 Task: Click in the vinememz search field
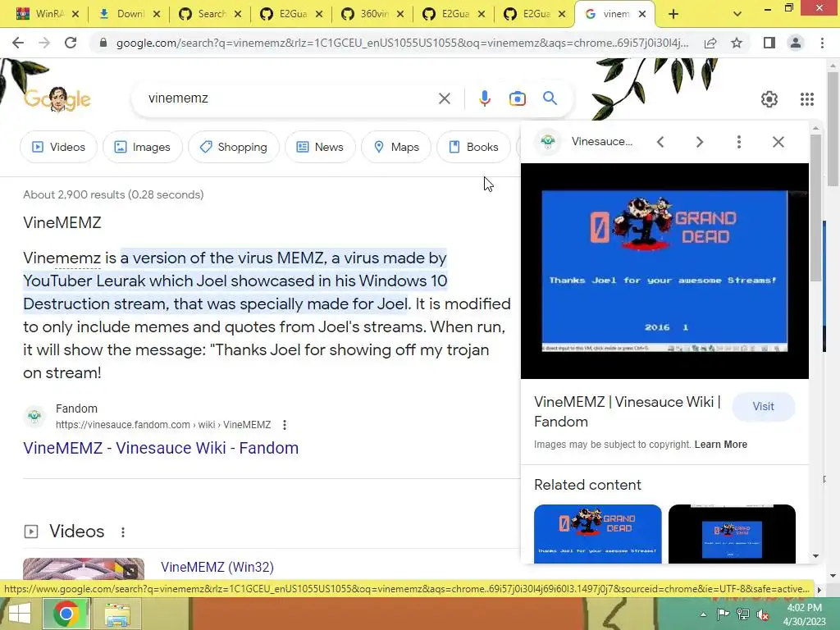290,98
